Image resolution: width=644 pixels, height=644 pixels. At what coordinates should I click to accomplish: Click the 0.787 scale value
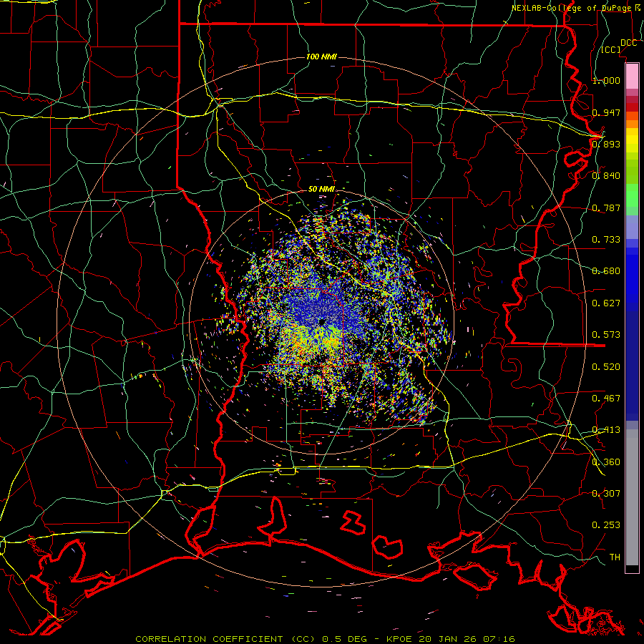pos(606,208)
